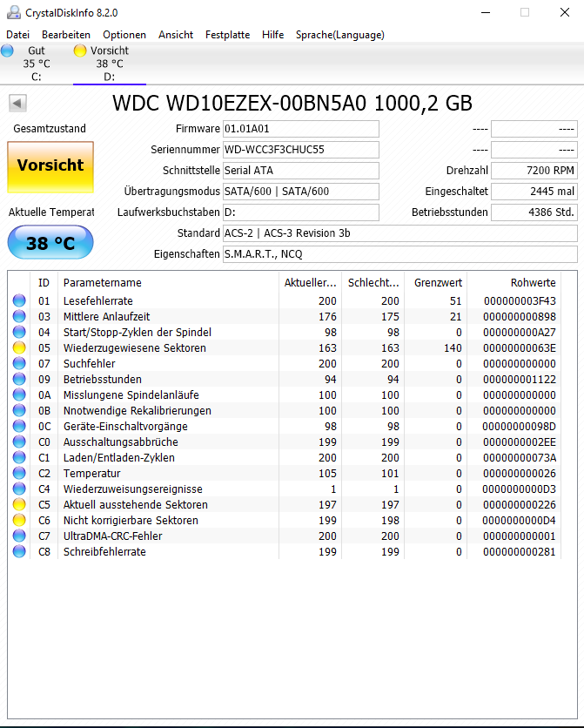Click the yellow status circle for drive D:
This screenshot has width=584, height=728.
click(x=80, y=51)
